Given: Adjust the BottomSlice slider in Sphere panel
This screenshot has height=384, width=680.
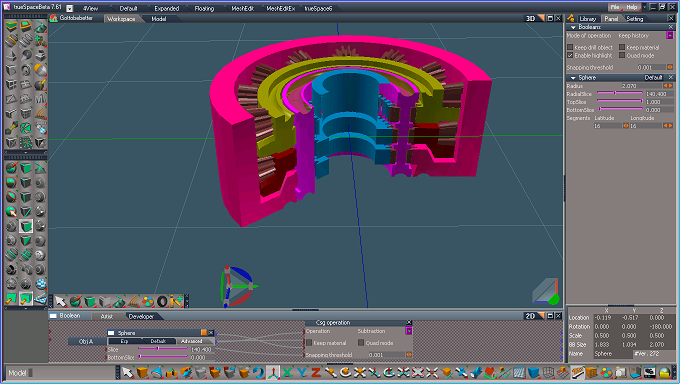Looking at the screenshot, I should 620,110.
